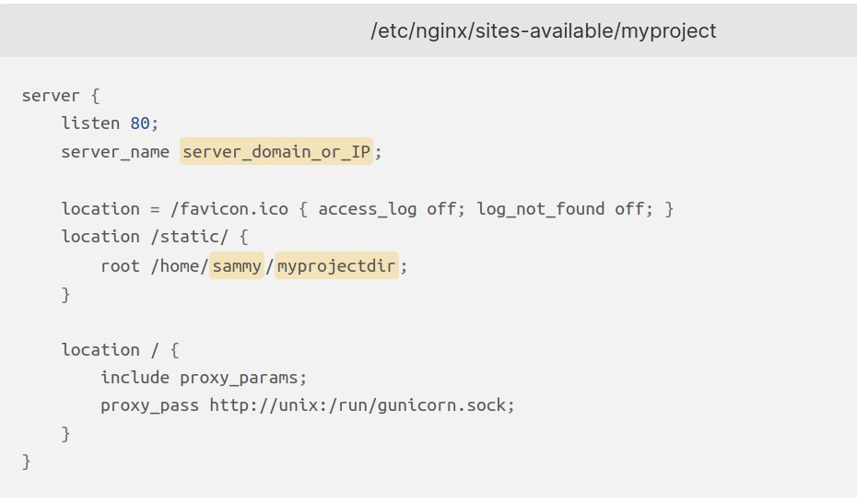Select the 'listen 80;' line
Viewport: 857px width, 504px height.
(x=110, y=123)
